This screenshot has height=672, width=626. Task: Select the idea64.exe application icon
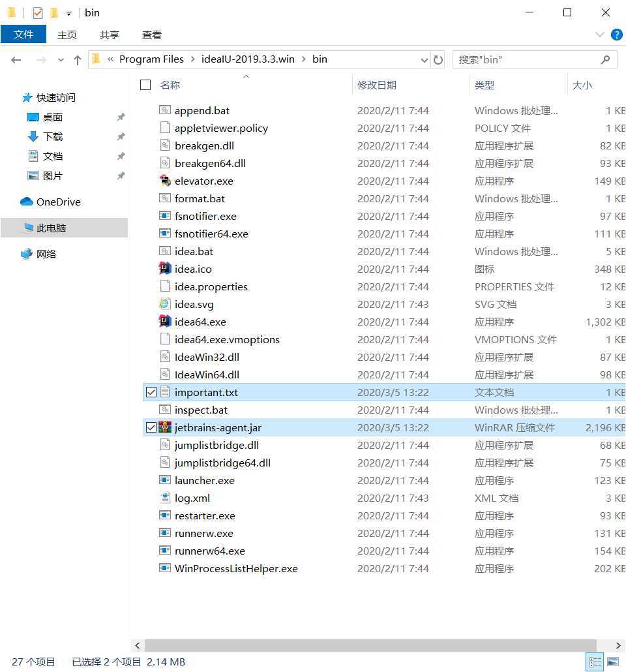[x=165, y=322]
